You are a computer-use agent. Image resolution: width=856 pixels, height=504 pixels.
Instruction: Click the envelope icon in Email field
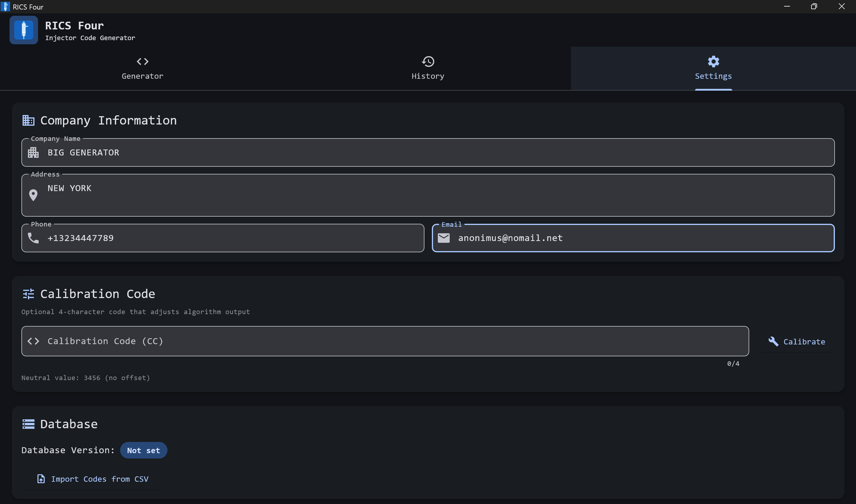click(444, 238)
